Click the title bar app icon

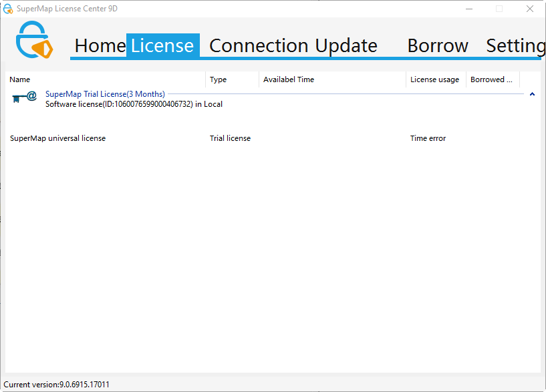click(x=8, y=9)
